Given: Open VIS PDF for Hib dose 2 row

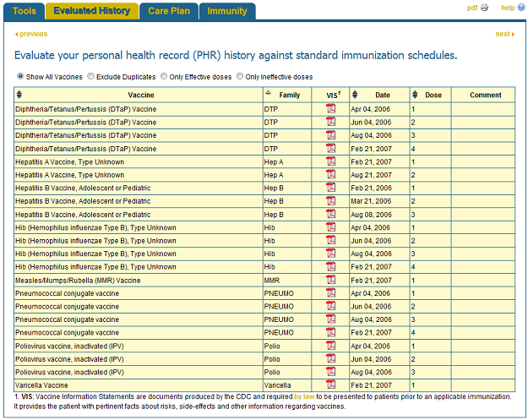Looking at the screenshot, I should pos(330,240).
